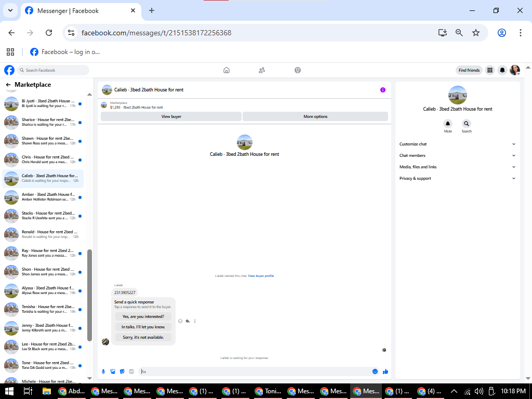The height and width of the screenshot is (399, 532).
Task: Click the Facebook logo
Action: (x=9, y=70)
